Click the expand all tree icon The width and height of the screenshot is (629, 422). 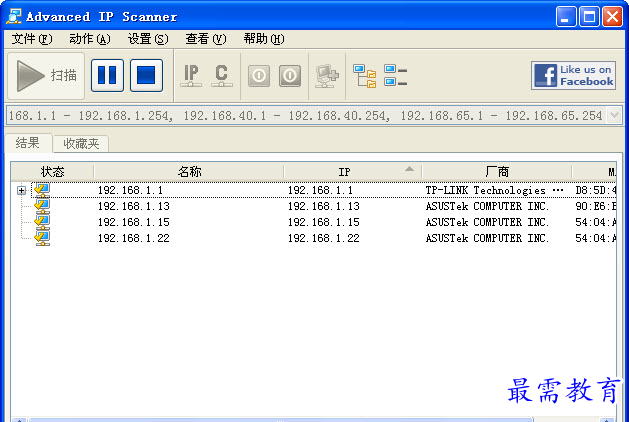tap(365, 76)
